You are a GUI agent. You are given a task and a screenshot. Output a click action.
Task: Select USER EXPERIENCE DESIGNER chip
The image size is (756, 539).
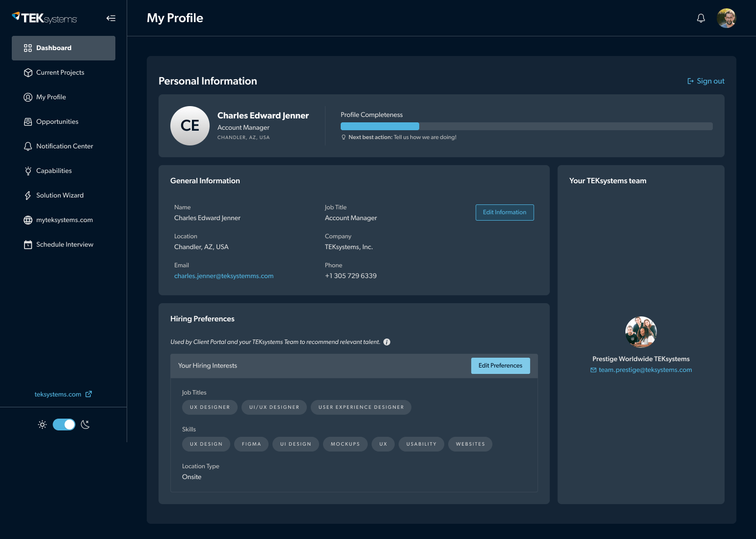(x=361, y=407)
